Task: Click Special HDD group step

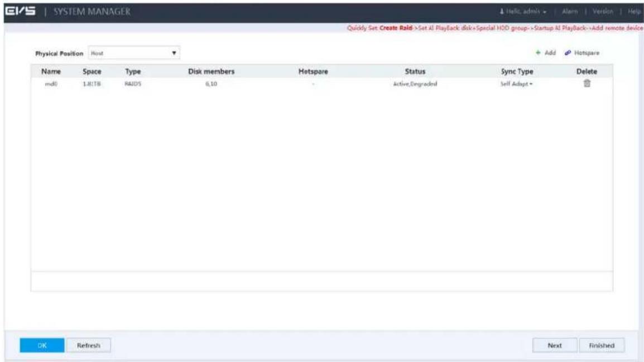Action: [502, 28]
